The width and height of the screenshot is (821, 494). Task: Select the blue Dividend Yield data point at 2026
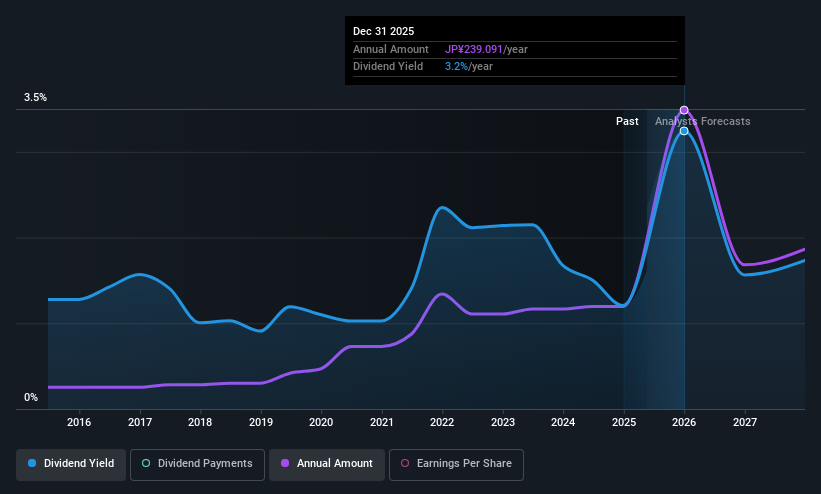(x=684, y=131)
